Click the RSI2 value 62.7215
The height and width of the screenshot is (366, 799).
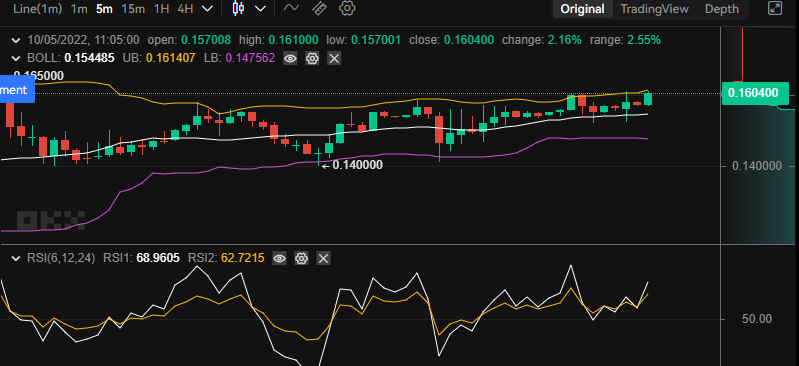pyautogui.click(x=243, y=258)
